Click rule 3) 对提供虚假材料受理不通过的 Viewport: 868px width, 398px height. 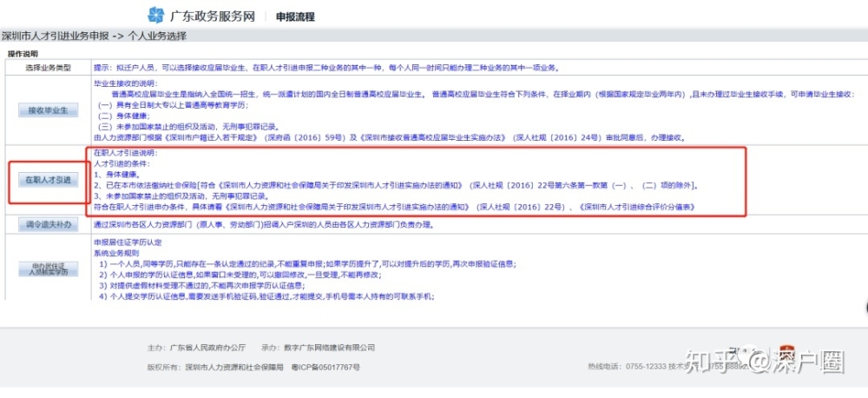coord(201,286)
